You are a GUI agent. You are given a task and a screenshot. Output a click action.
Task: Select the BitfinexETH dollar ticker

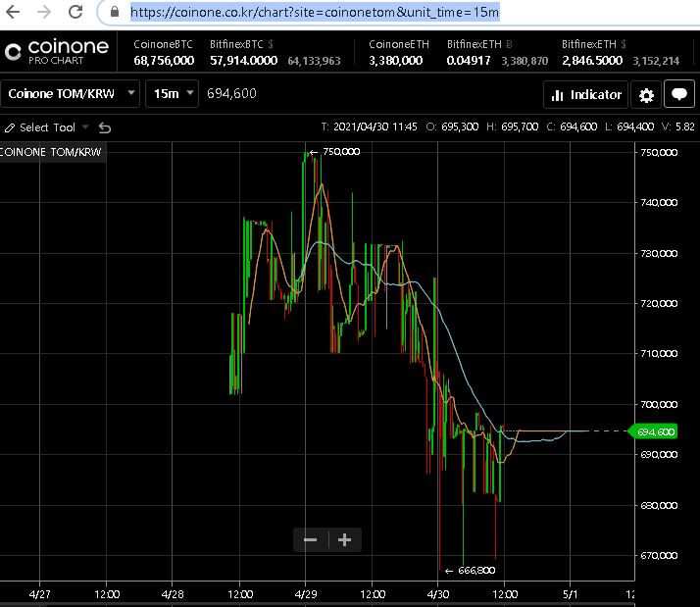[x=621, y=52]
